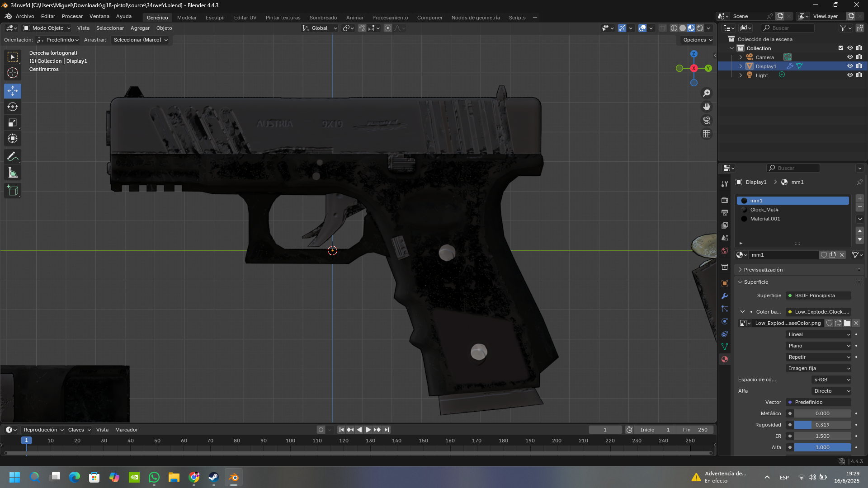The image size is (868, 488).
Task: Open the Object properties tab
Action: (725, 283)
